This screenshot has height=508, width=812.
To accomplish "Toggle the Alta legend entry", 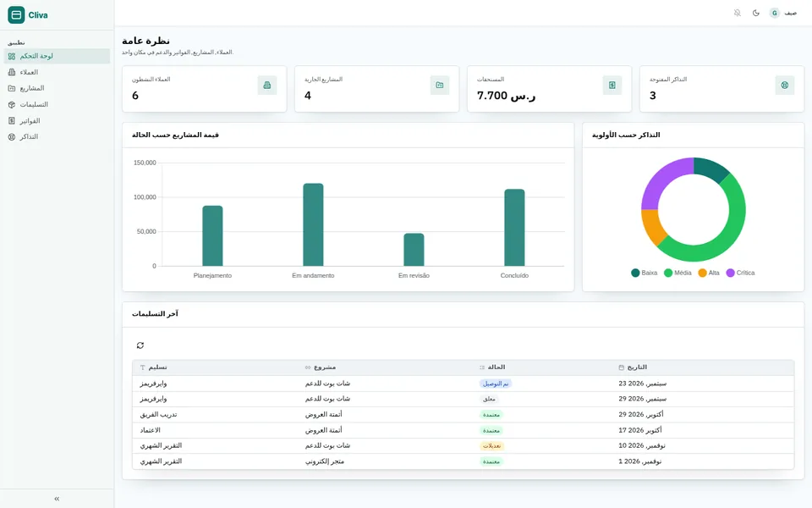I will click(709, 273).
